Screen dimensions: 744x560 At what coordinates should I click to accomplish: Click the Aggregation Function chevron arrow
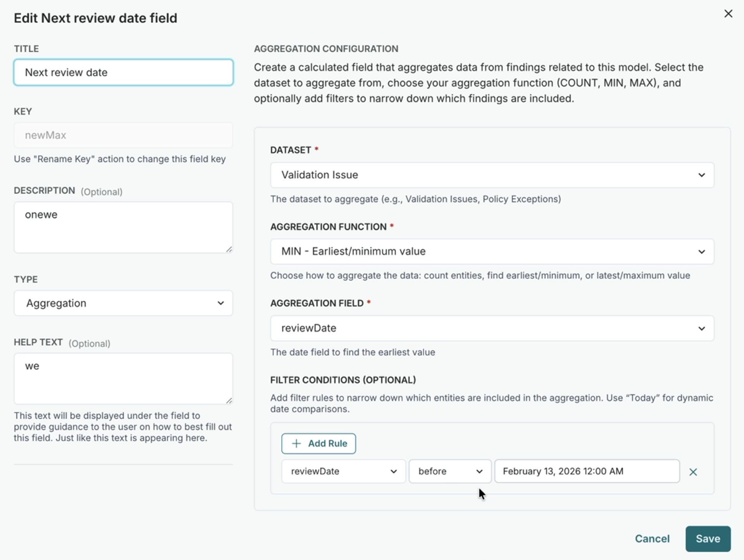(x=701, y=252)
